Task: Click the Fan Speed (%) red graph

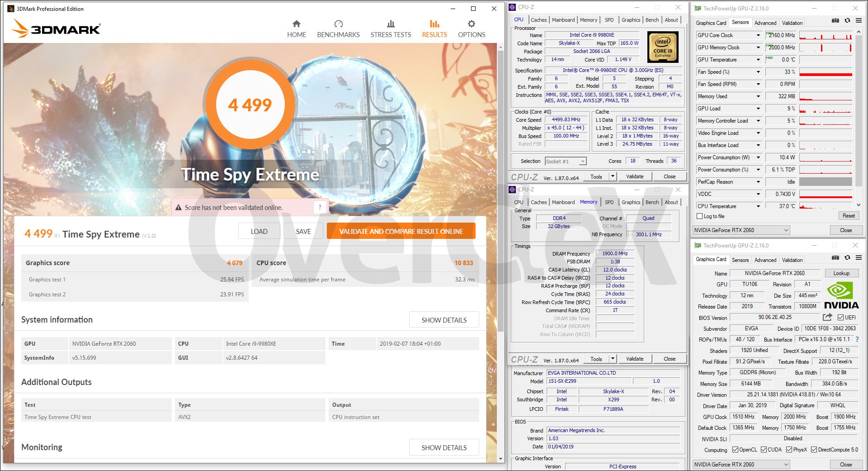Action: (826, 72)
